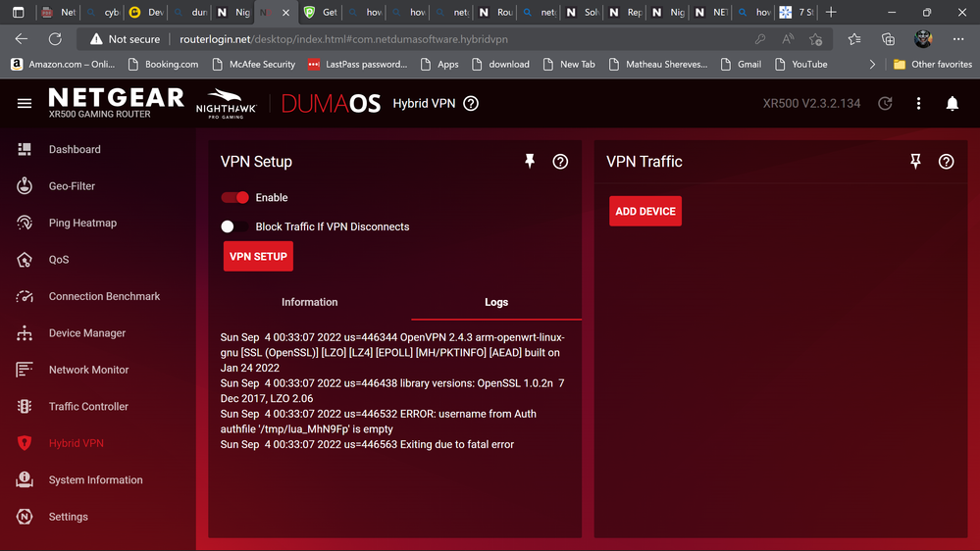Open the browser Favorites list
980x551 pixels.
click(x=854, y=39)
